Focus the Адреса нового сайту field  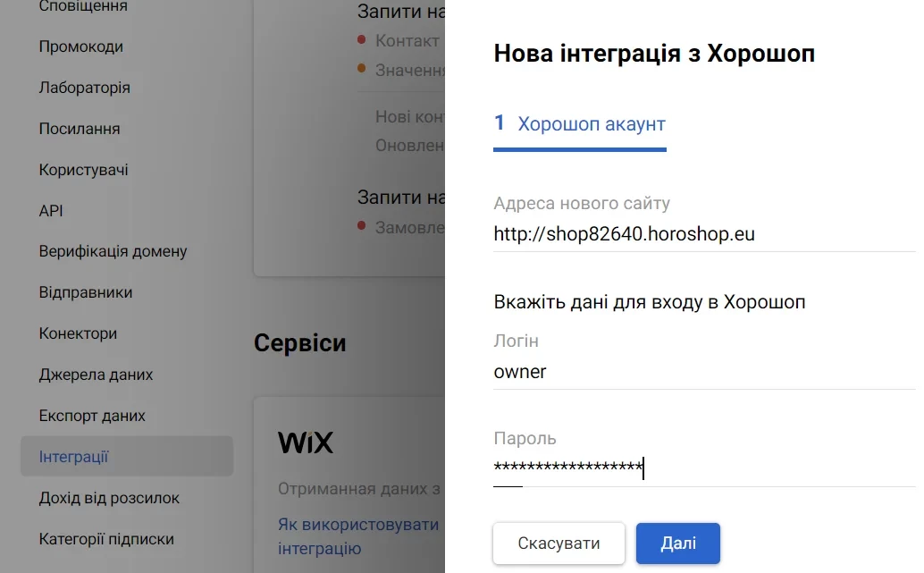pos(704,234)
